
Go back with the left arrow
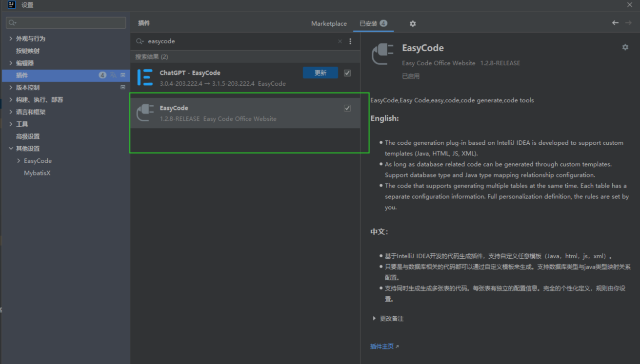tap(615, 23)
